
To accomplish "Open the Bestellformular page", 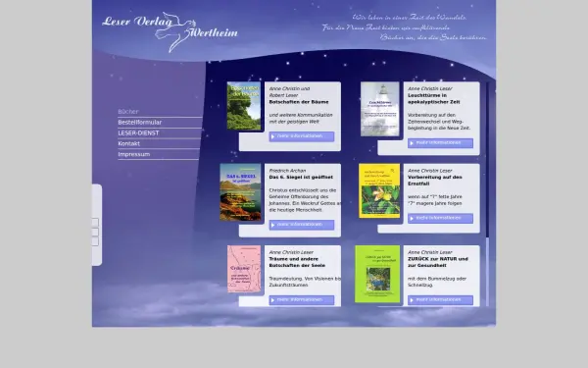I will 139,122.
